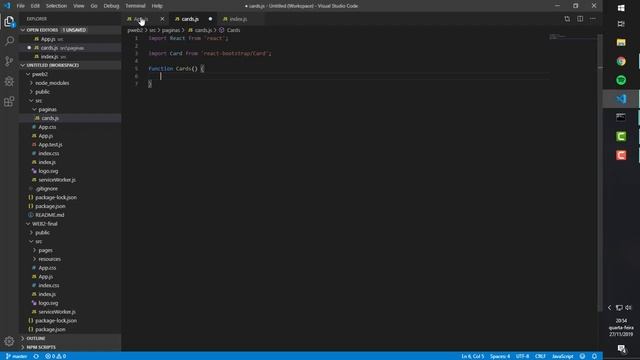Open the Windows Start button
640x360 pixels.
[x=621, y=8]
